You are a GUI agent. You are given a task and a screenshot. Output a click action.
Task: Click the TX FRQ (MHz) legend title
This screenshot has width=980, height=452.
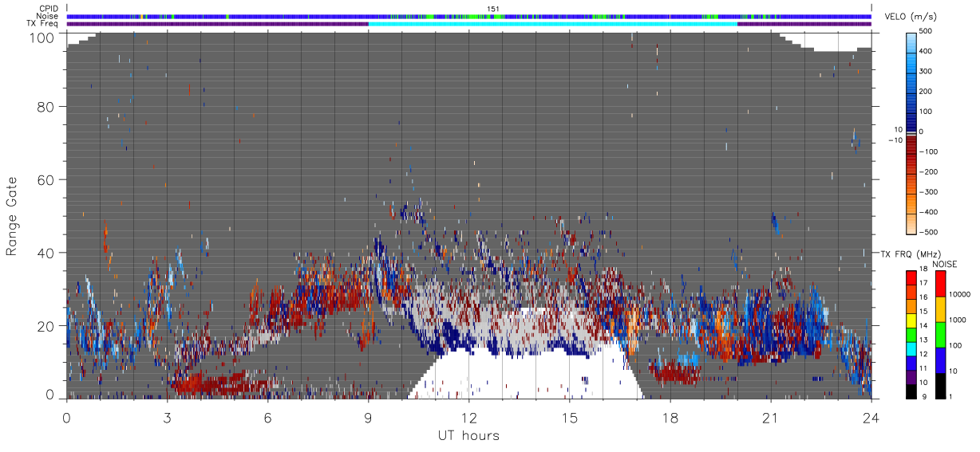coord(910,254)
